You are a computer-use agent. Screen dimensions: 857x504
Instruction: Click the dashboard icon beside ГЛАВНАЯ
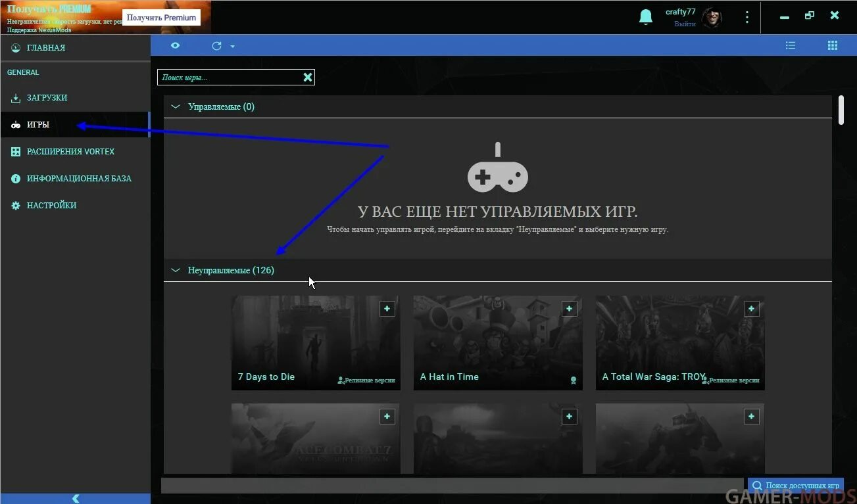(x=16, y=48)
